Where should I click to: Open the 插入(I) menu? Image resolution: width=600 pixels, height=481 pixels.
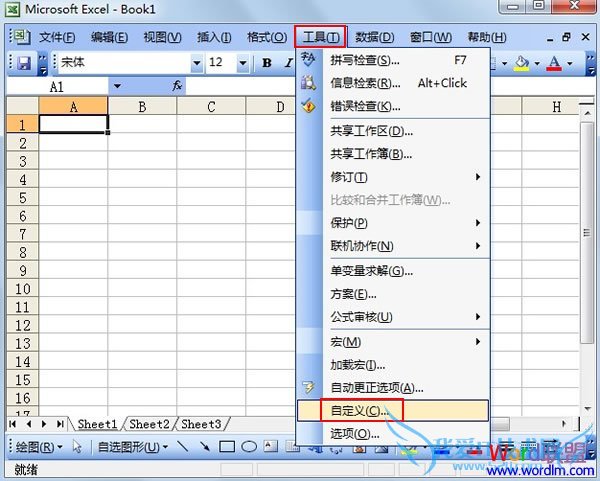tap(214, 37)
